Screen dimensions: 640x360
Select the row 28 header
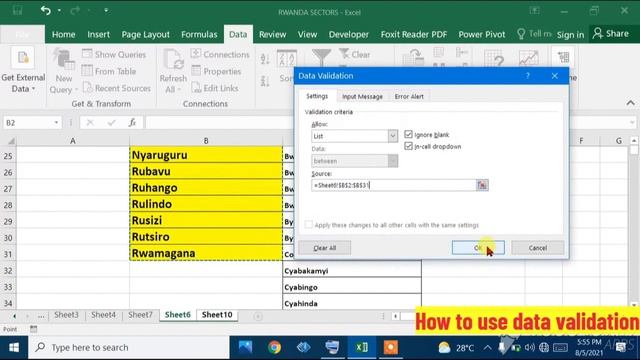8,204
